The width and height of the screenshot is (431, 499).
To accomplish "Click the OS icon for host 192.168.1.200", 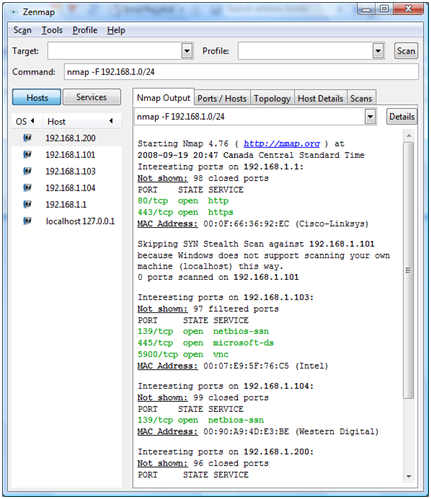I will coord(27,138).
